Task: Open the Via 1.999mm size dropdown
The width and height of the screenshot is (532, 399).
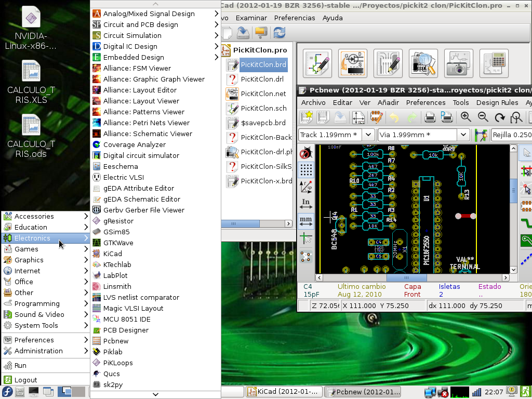Action: (x=463, y=134)
